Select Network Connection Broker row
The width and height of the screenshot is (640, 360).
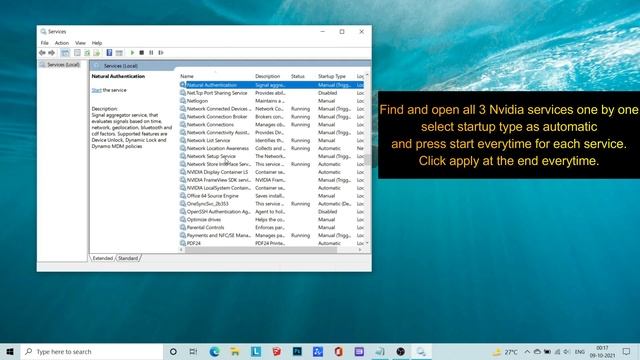pos(271,117)
